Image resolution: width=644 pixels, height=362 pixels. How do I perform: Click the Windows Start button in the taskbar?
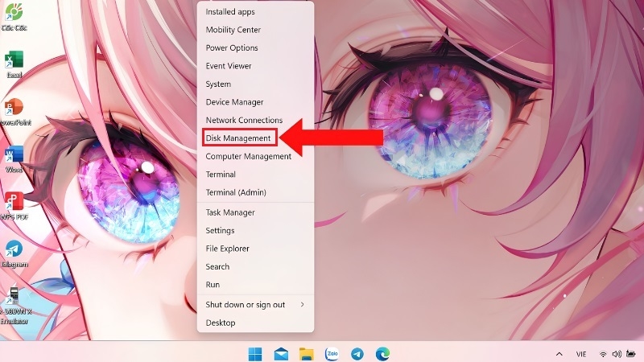coord(255,354)
